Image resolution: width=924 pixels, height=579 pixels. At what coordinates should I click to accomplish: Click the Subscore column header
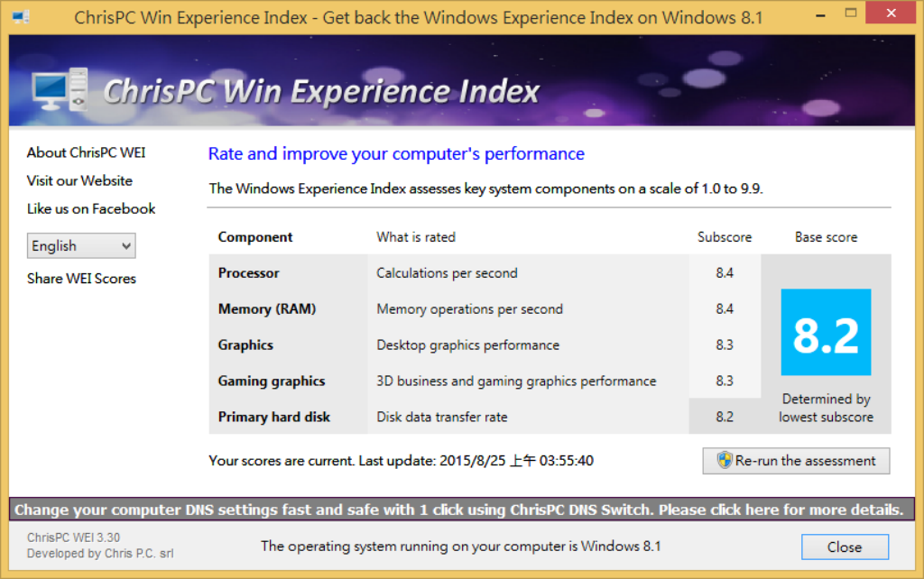click(x=725, y=237)
